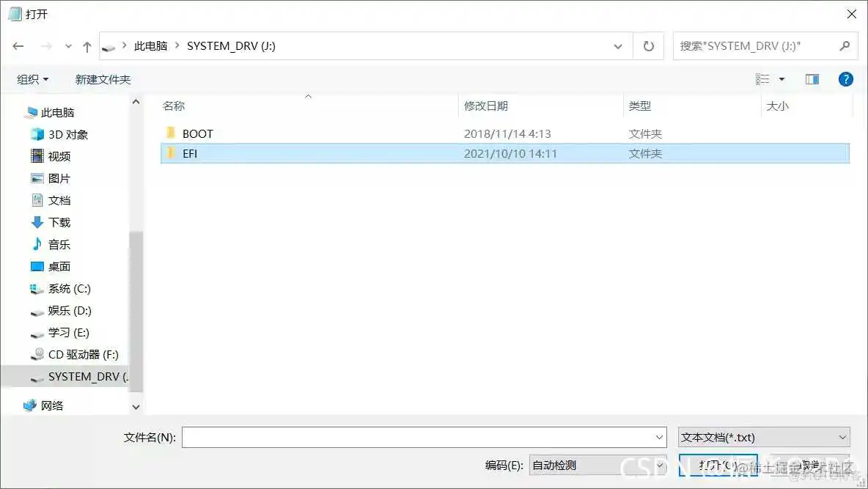Open Help via the blue question mark icon
868x489 pixels.
[846, 78]
